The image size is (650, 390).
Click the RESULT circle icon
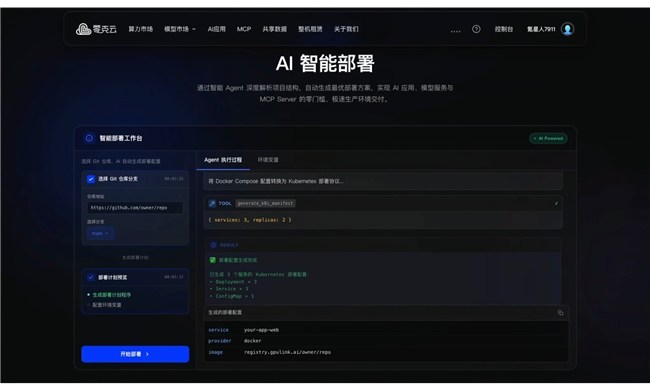pyautogui.click(x=213, y=245)
